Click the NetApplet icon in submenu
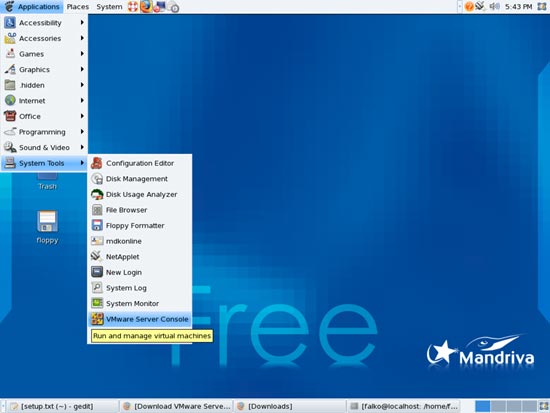The width and height of the screenshot is (550, 413). click(x=97, y=257)
